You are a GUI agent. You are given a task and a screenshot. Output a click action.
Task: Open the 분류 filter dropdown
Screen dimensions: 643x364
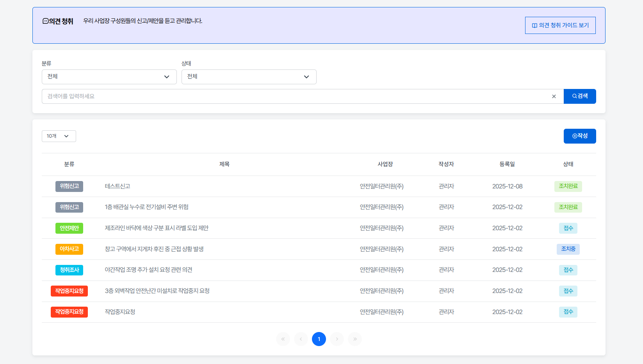point(109,76)
